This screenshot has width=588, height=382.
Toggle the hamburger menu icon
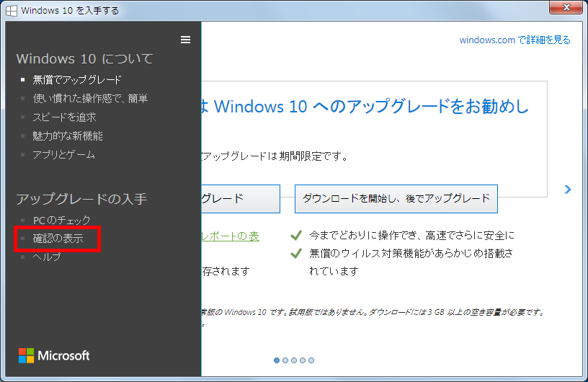click(x=185, y=40)
